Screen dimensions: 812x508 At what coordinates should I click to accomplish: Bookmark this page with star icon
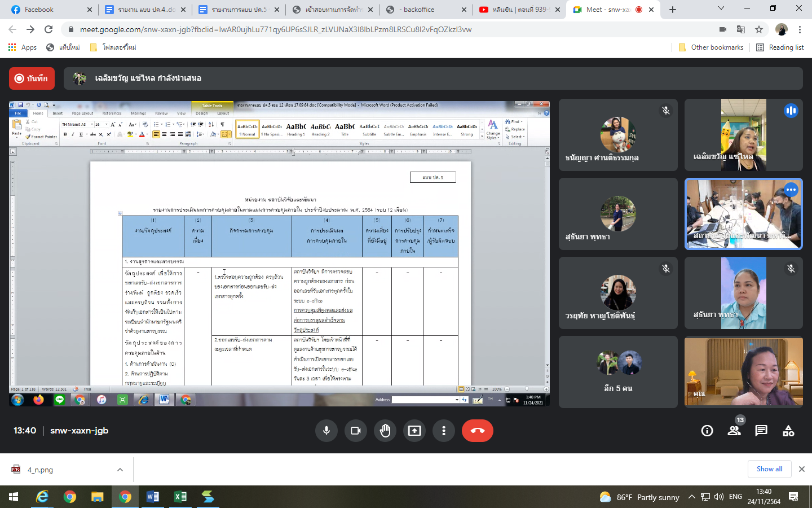[759, 29]
